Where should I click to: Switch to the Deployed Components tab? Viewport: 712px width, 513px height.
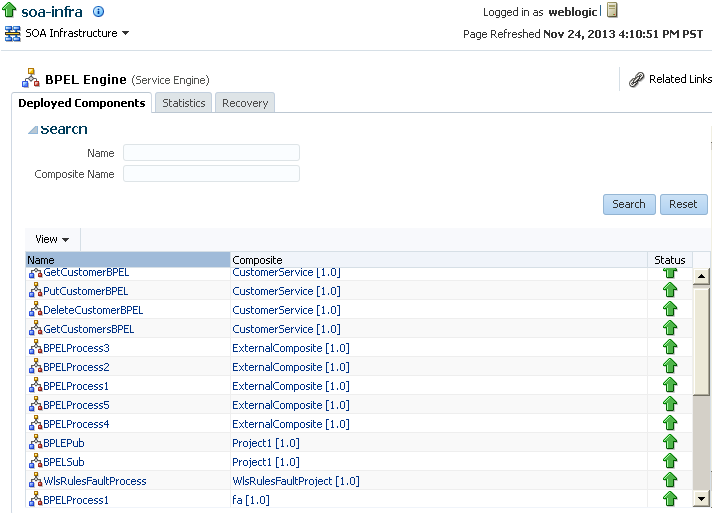82,103
